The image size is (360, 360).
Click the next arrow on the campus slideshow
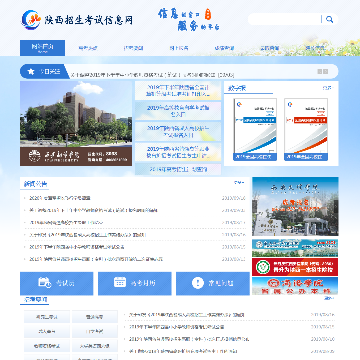coord(129,123)
